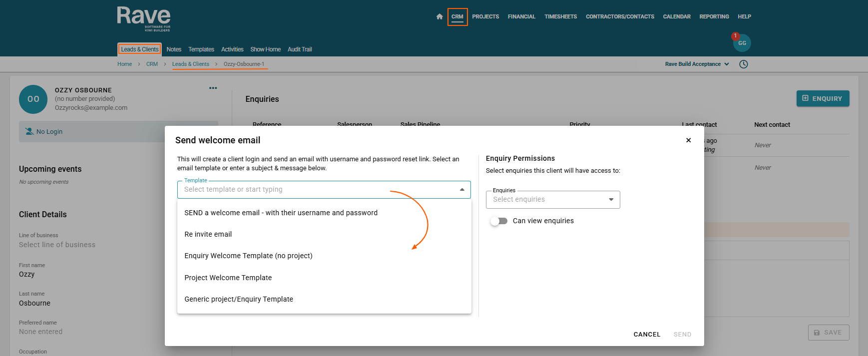The width and height of the screenshot is (868, 356).
Task: Pick Enquiry Welcome Template (no project)
Action: pyautogui.click(x=248, y=256)
